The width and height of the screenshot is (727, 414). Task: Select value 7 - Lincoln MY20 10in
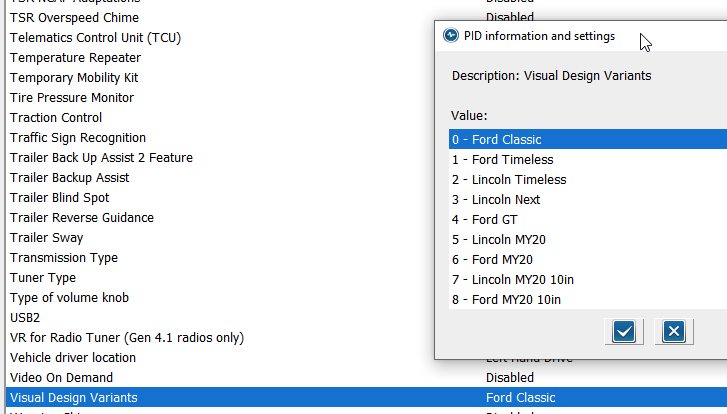pyautogui.click(x=588, y=279)
